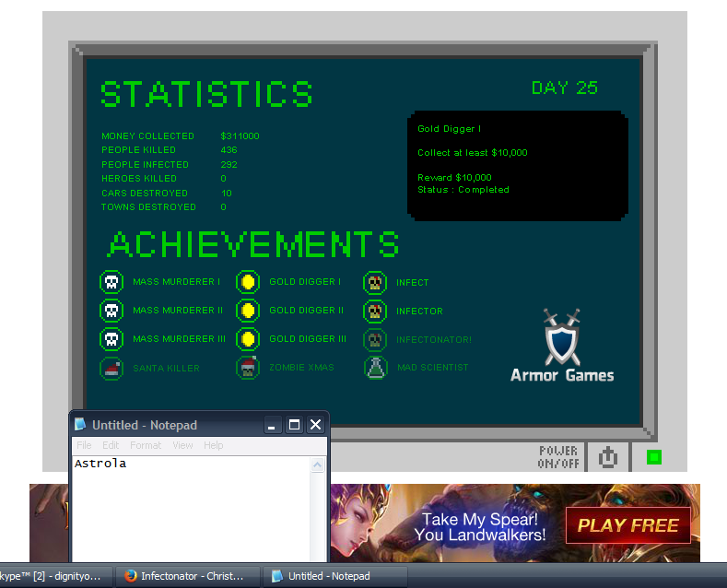This screenshot has height=588, width=727.
Task: Close the Notepad window
Action: pyautogui.click(x=316, y=425)
